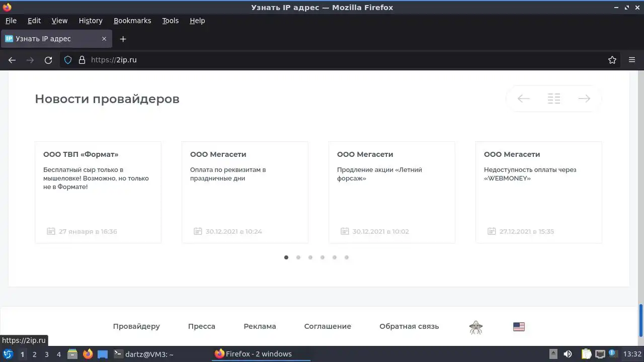Select the sixth carousel page dot
This screenshot has width=644, height=362.
pyautogui.click(x=347, y=257)
